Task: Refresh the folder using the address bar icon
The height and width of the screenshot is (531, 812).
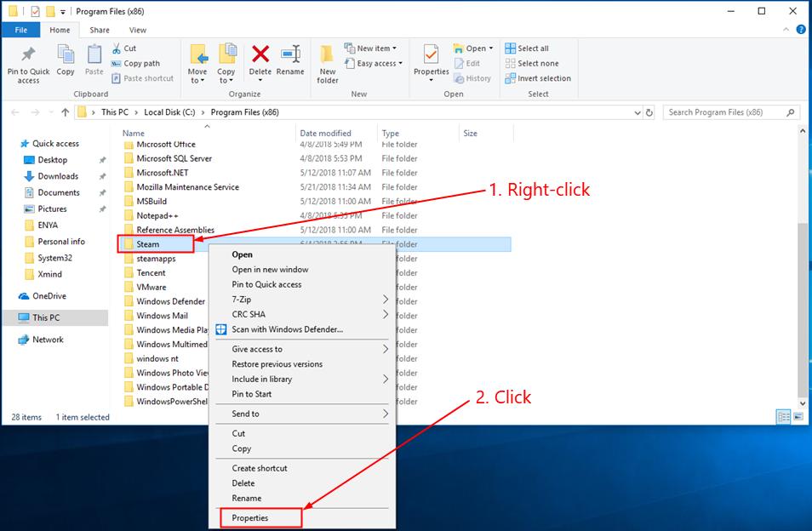Action: [649, 111]
